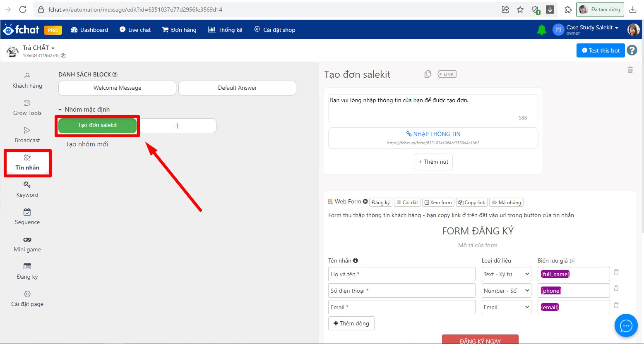
Task: Click the ĐĂNG KÝ NGAY red button
Action: pos(480,339)
